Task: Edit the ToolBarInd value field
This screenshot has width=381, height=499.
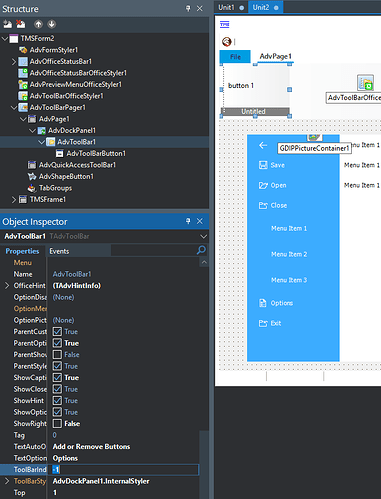Action: tap(125, 470)
